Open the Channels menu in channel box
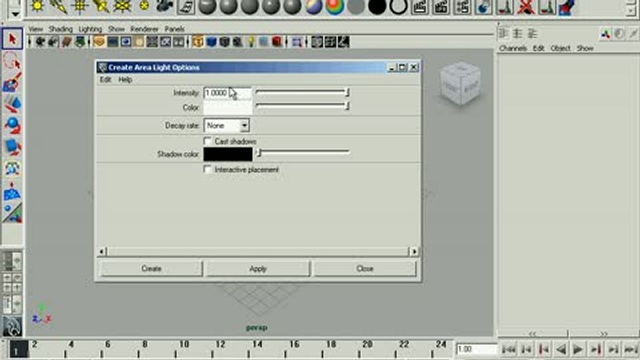The width and height of the screenshot is (640, 360). (x=513, y=48)
